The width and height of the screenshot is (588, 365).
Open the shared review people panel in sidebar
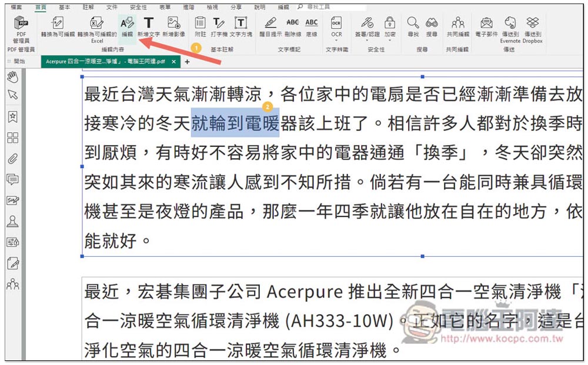click(13, 284)
